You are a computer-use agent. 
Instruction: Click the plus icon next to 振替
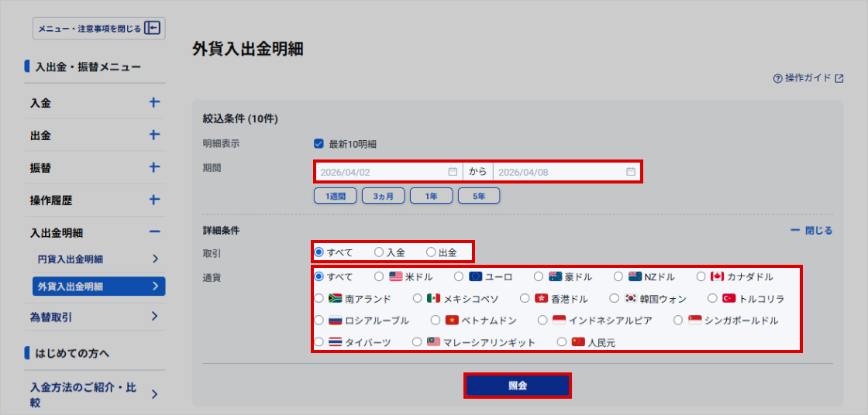click(x=154, y=167)
